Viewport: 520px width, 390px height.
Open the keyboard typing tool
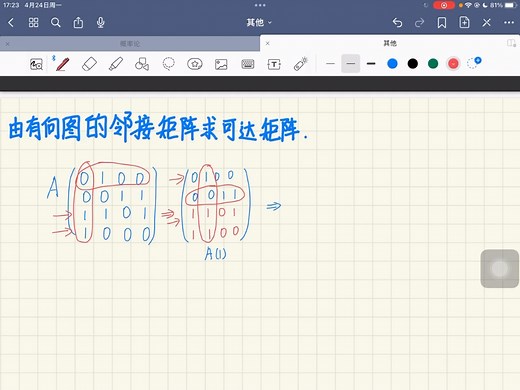pos(248,64)
